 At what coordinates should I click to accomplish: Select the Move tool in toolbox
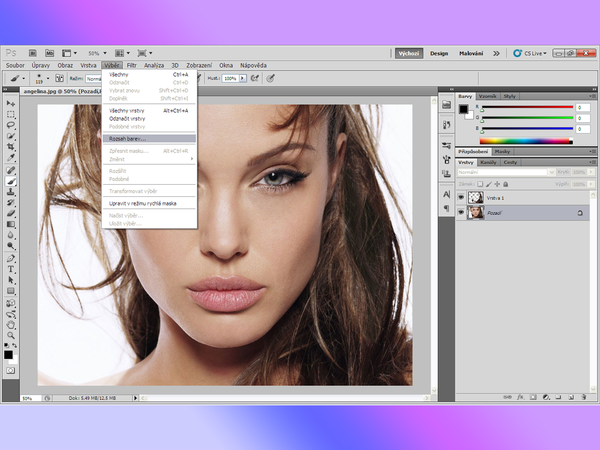(x=11, y=103)
